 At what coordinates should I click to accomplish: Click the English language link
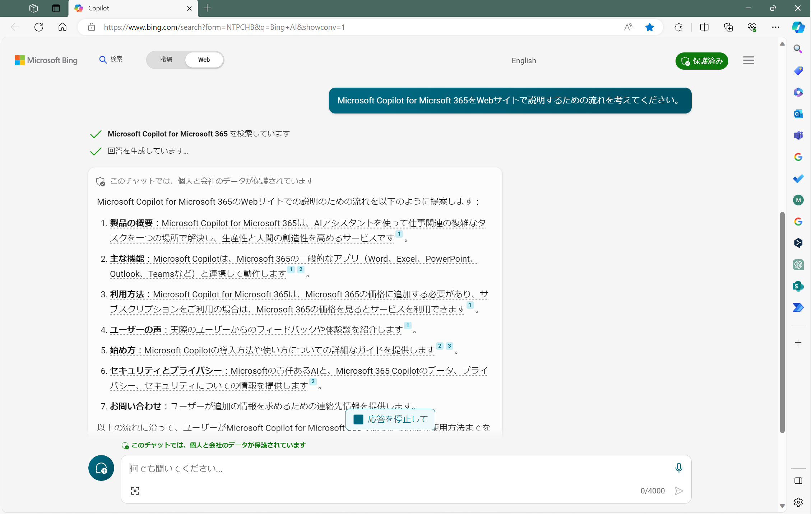(x=524, y=61)
